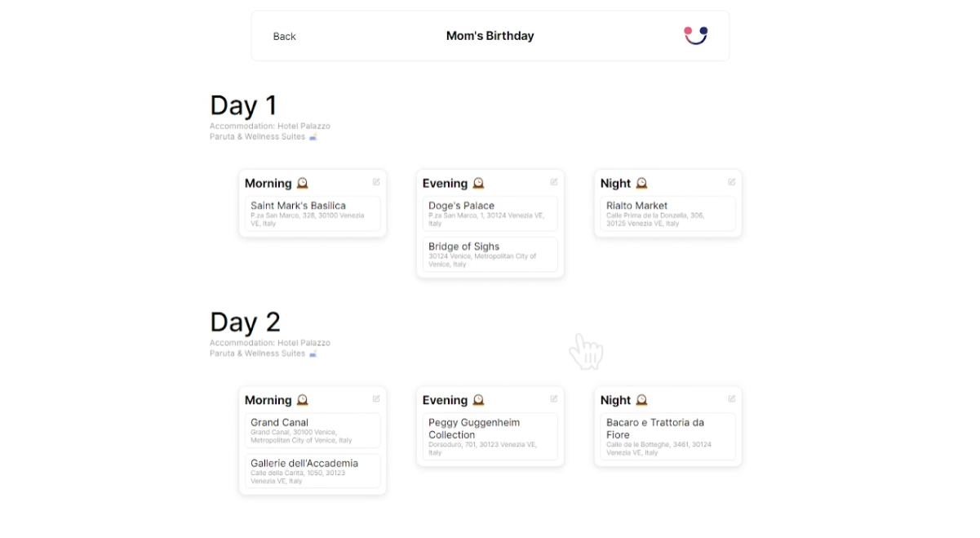Viewport: 980px width, 538px height.
Task: Go back using the Back link
Action: point(285,36)
